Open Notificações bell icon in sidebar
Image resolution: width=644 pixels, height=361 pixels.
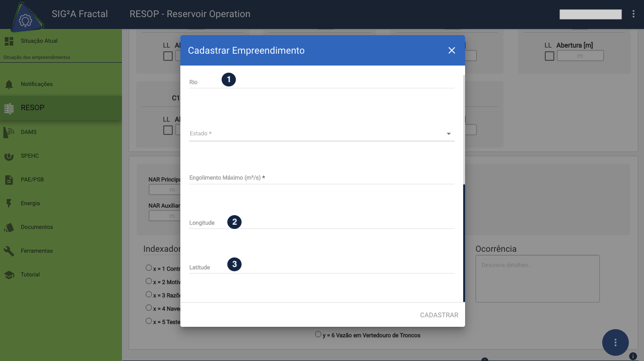(9, 85)
